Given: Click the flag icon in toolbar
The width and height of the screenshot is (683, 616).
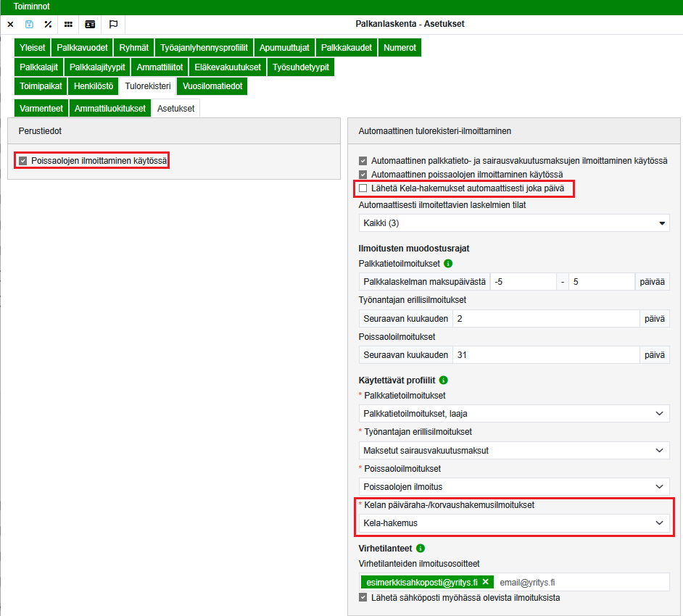Looking at the screenshot, I should point(113,24).
